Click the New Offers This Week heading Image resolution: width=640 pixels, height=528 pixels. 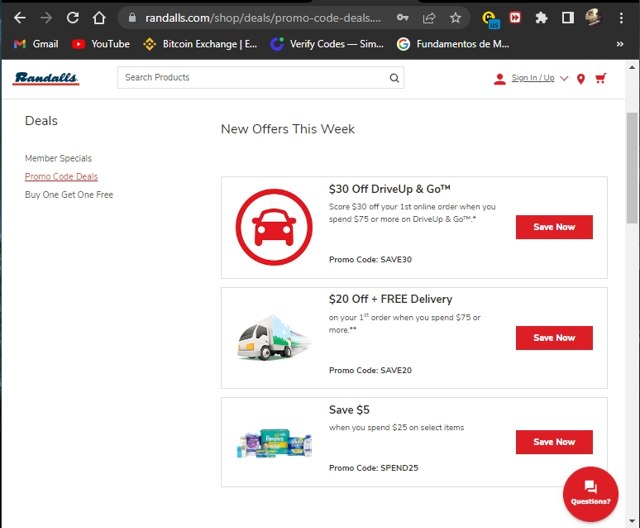click(288, 129)
